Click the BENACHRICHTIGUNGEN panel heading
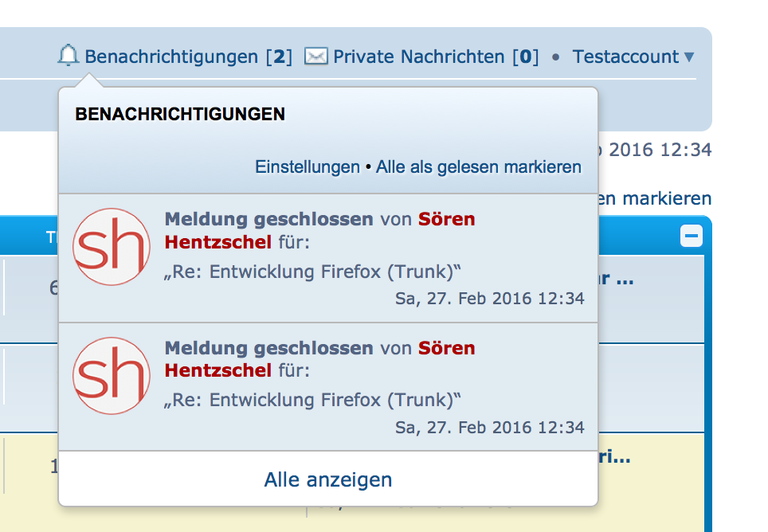 pyautogui.click(x=180, y=114)
